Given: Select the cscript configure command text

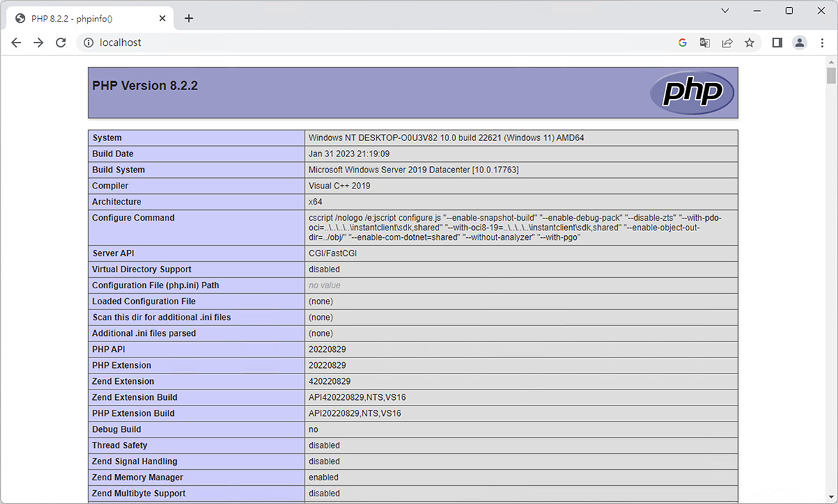Looking at the screenshot, I should (515, 228).
